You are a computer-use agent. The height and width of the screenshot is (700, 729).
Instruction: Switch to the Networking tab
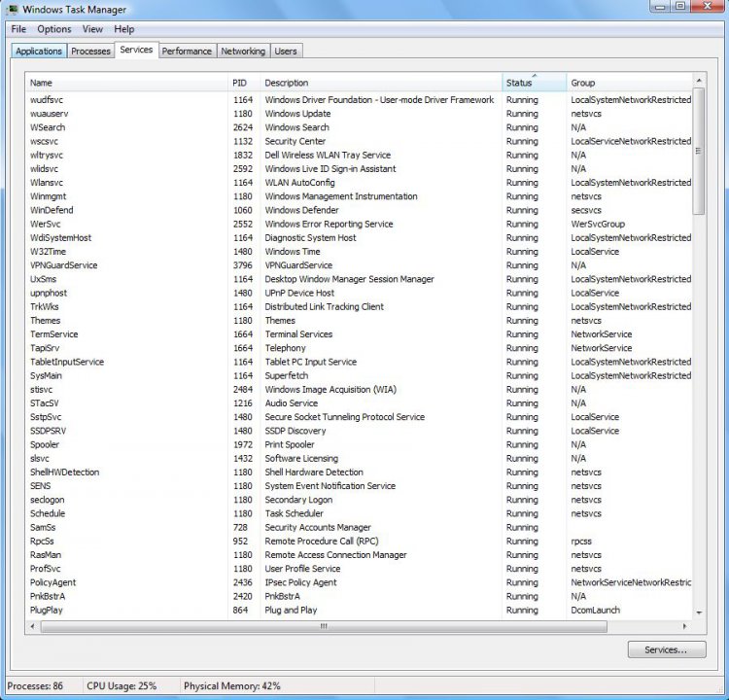click(243, 52)
